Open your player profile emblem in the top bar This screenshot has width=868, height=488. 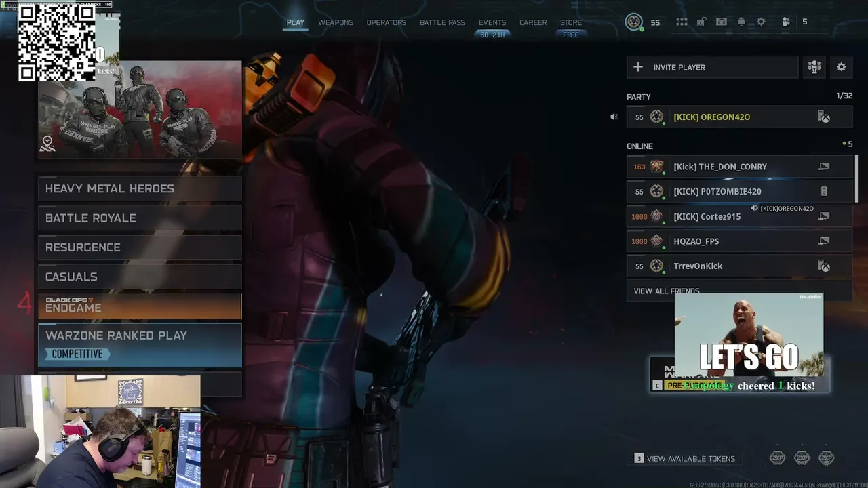[633, 22]
